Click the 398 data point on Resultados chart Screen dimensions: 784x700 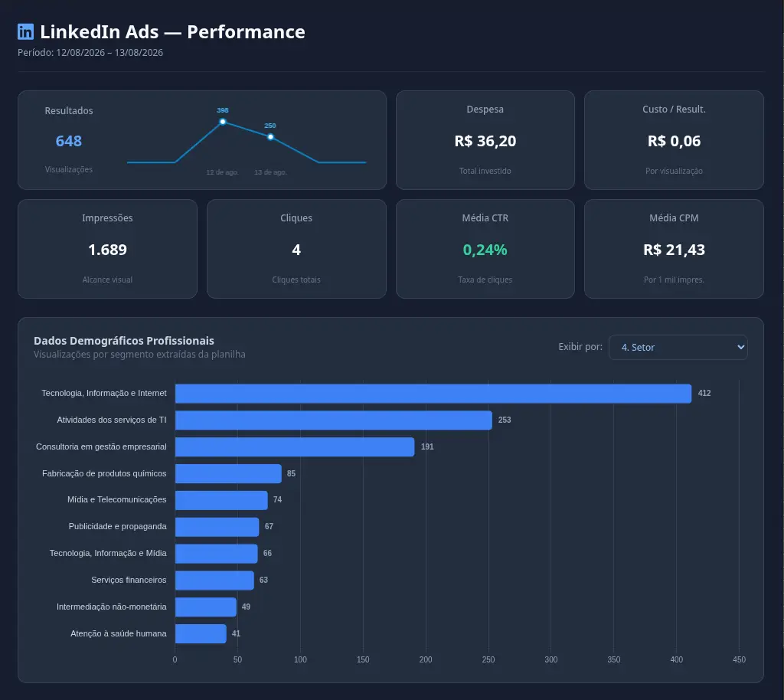coord(223,122)
